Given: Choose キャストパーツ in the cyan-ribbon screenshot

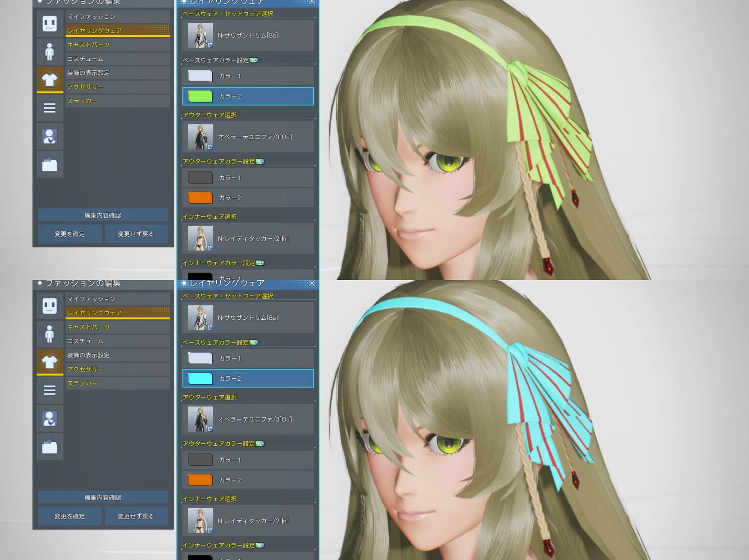Looking at the screenshot, I should click(118, 327).
